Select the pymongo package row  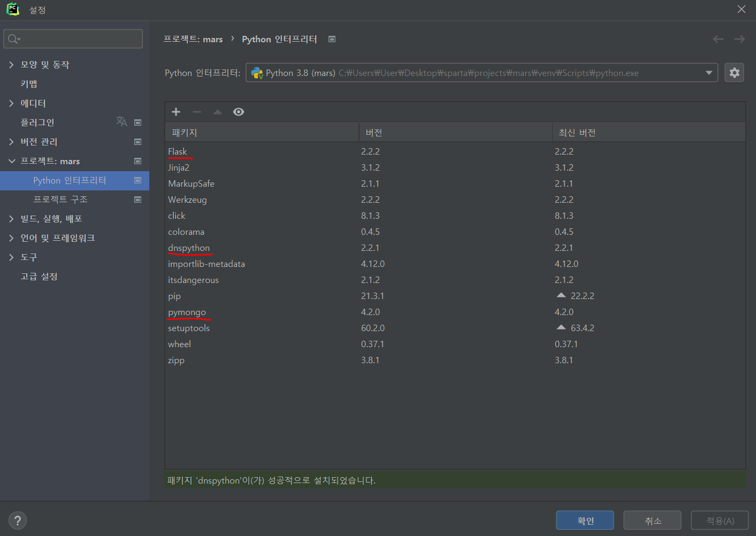click(455, 312)
